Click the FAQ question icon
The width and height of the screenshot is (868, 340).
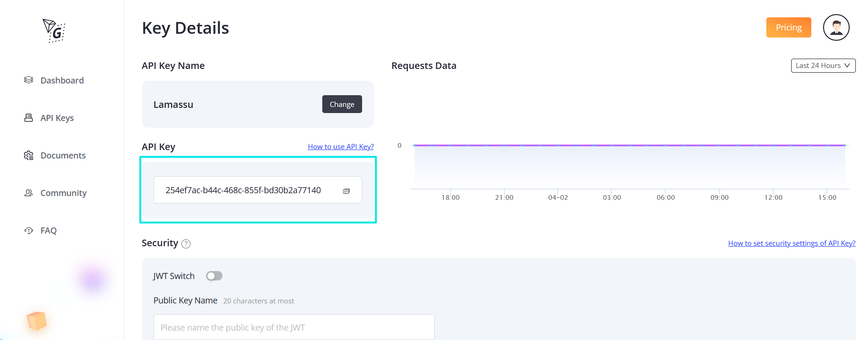pyautogui.click(x=29, y=230)
